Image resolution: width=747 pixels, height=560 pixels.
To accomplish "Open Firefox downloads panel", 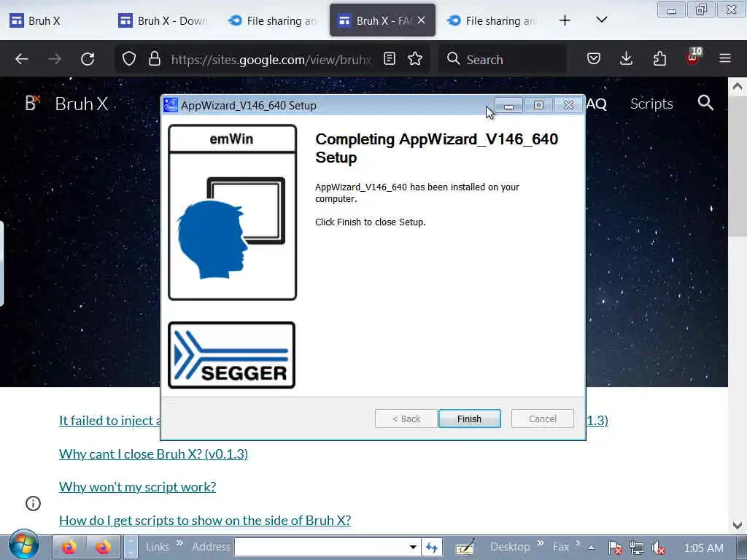I will click(x=626, y=59).
